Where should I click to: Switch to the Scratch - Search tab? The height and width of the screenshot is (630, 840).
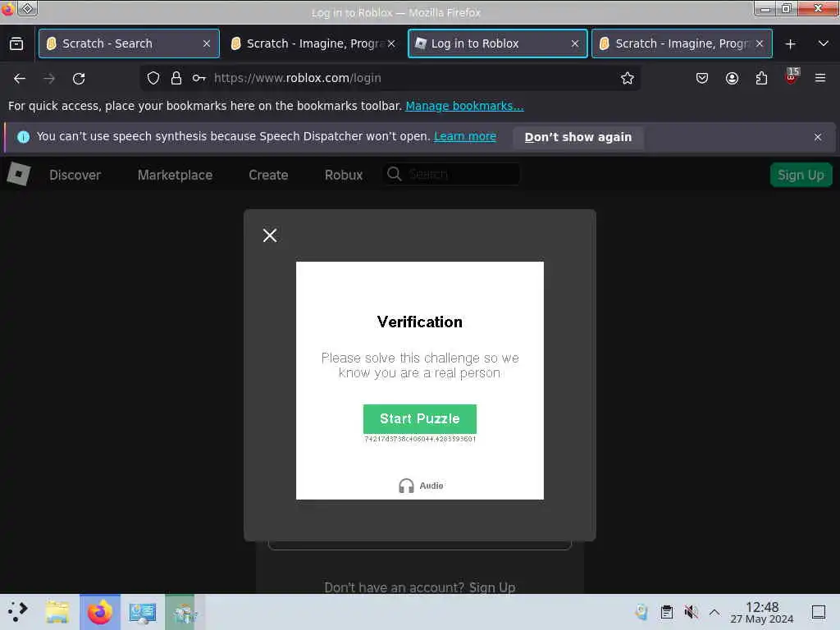pos(129,43)
